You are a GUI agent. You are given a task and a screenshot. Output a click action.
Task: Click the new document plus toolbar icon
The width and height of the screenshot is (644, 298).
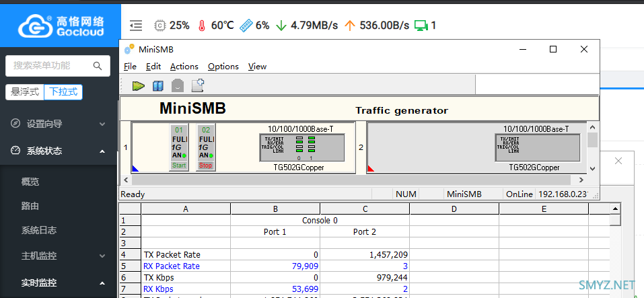tap(198, 85)
